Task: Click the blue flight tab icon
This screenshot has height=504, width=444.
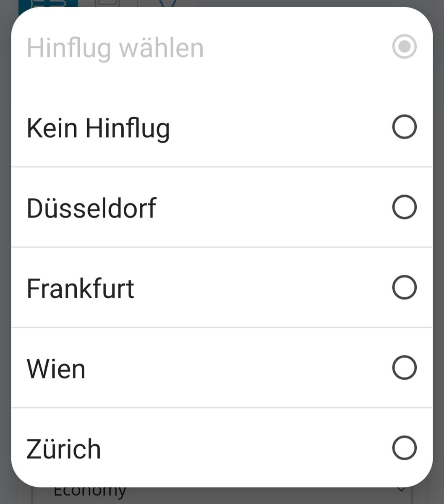Action: pos(48,3)
